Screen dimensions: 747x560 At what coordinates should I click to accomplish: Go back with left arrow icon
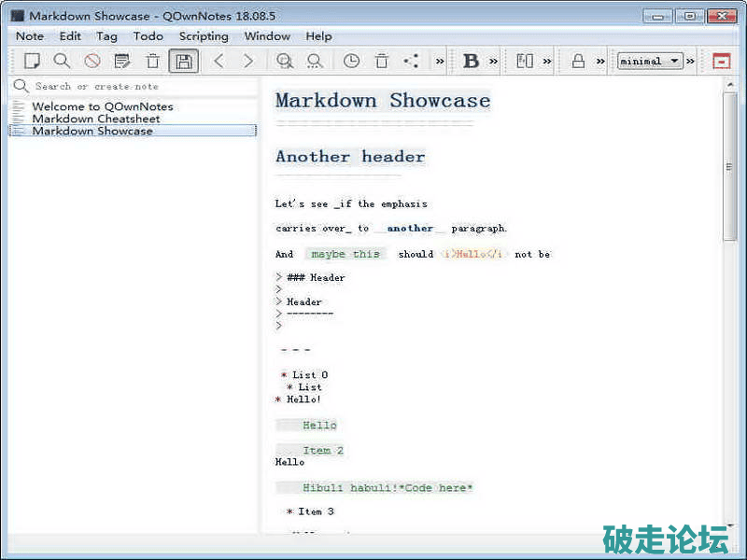pos(219,62)
